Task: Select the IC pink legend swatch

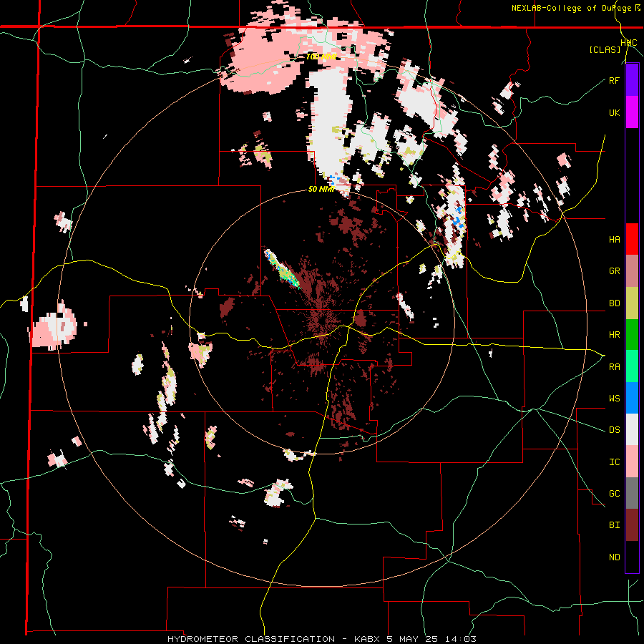Action: (632, 462)
